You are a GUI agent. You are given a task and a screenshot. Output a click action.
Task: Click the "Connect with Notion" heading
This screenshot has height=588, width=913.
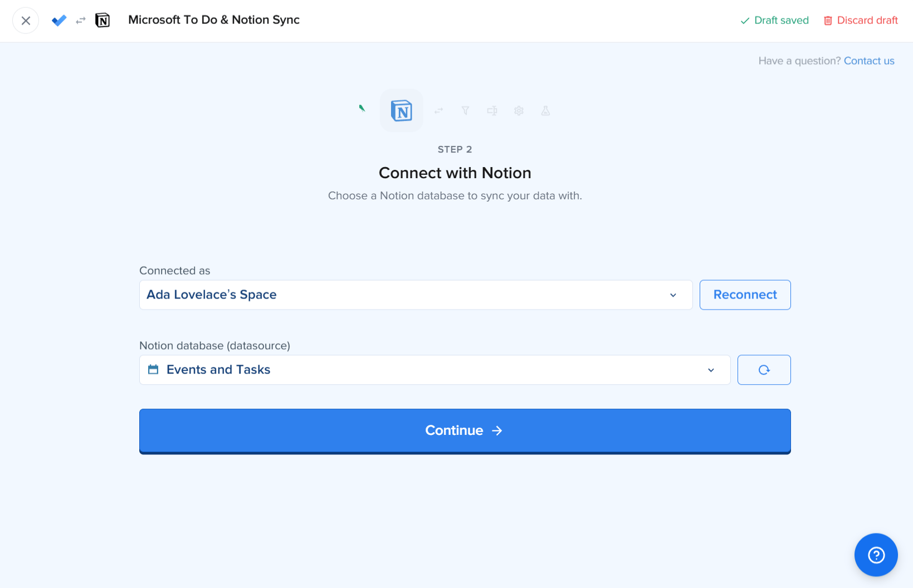(x=455, y=173)
